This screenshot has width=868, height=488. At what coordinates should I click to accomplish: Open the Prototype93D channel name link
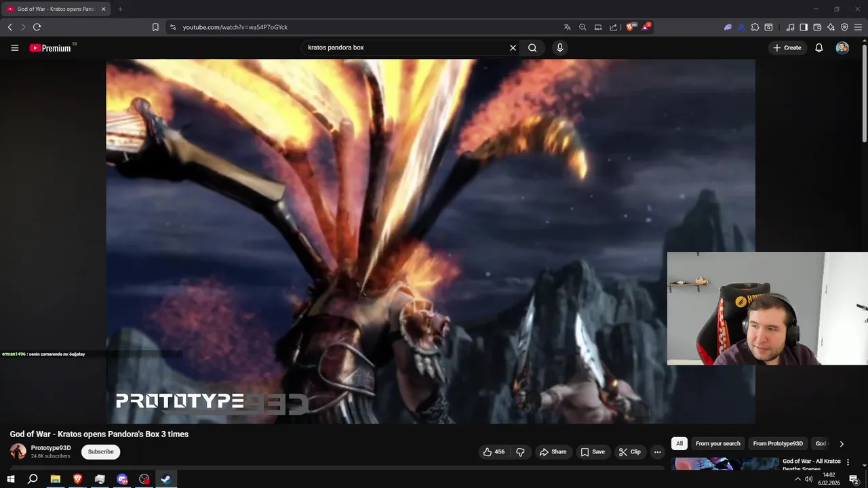[51, 448]
